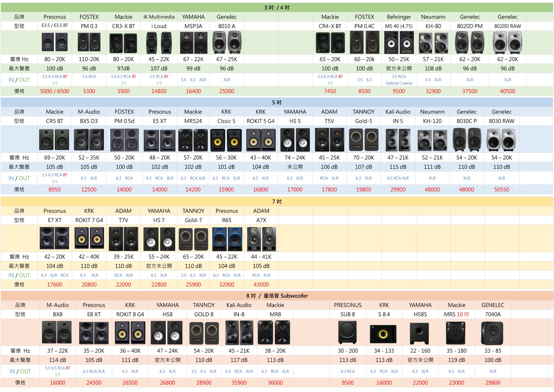Click the model name "ROKIT 5 G4"

(x=260, y=121)
